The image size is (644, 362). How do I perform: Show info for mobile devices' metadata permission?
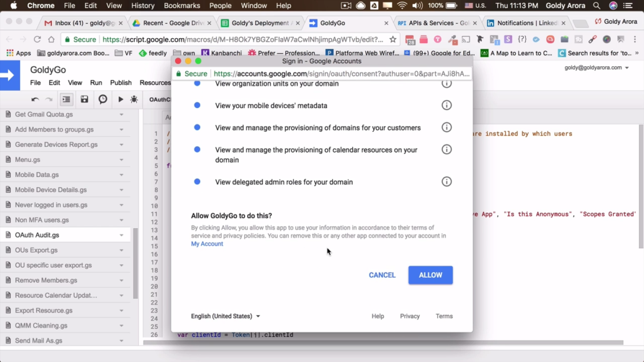click(446, 105)
